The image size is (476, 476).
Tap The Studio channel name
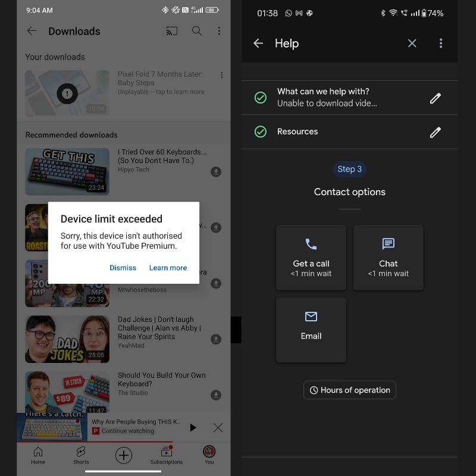133,393
